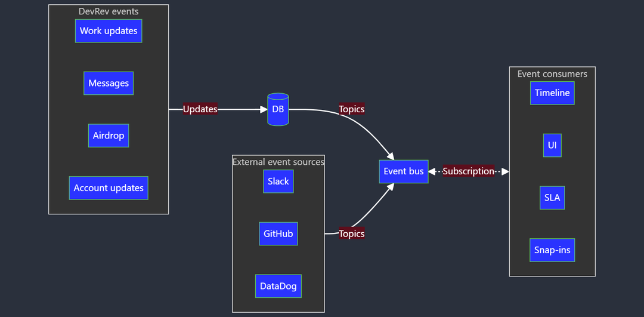Click the Snap-ins node
Viewport: 644px width, 317px height.
pyautogui.click(x=552, y=250)
